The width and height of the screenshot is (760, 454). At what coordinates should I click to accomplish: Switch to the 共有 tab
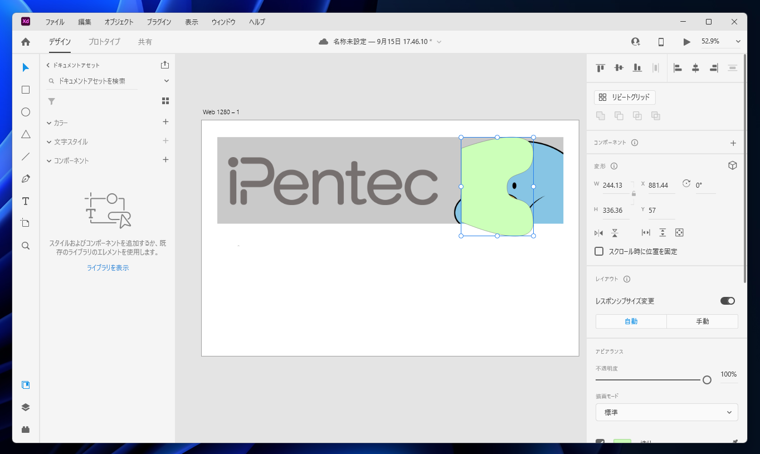tap(145, 42)
